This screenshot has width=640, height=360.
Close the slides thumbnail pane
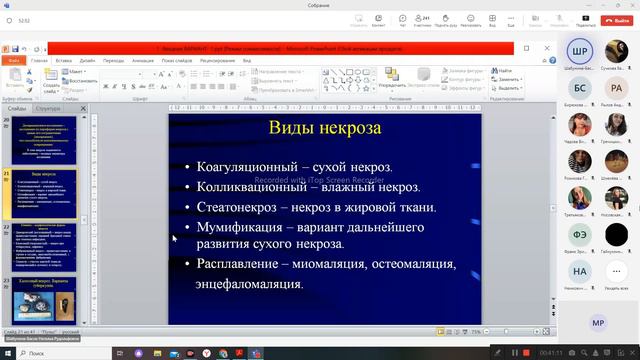(x=83, y=109)
